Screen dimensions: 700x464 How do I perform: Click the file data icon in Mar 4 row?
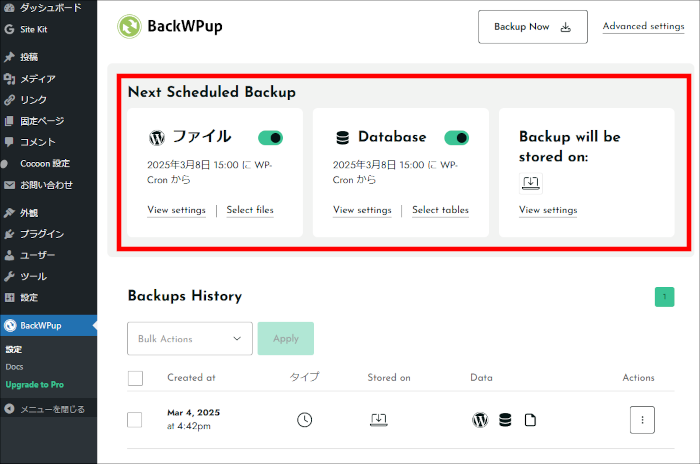click(x=530, y=420)
